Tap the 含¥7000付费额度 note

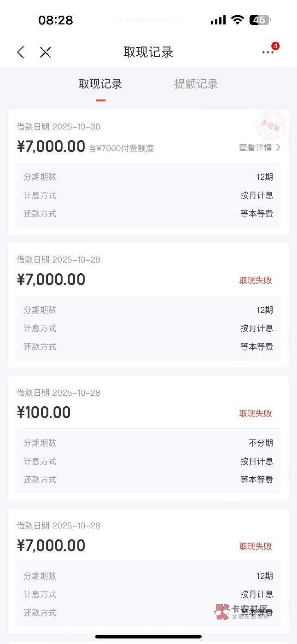coord(121,148)
